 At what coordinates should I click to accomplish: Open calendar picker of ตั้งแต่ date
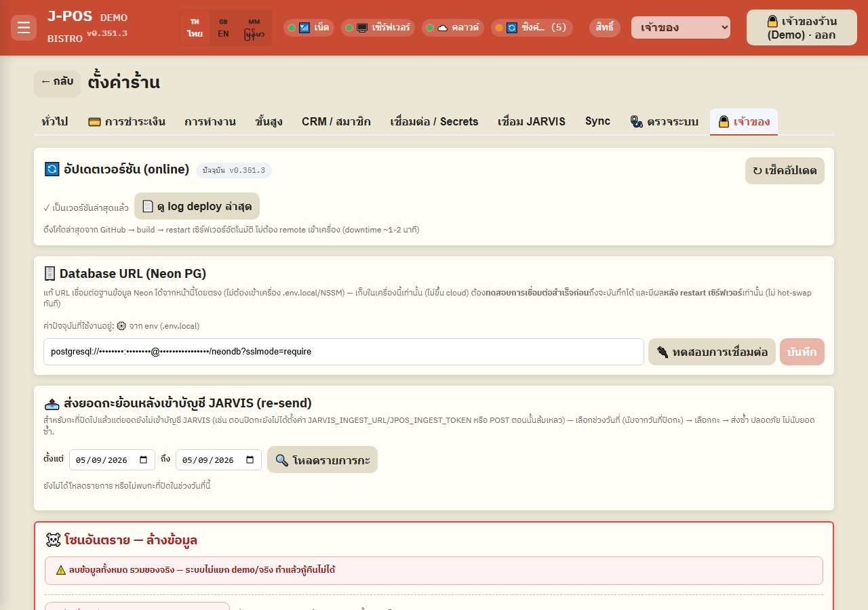point(143,460)
